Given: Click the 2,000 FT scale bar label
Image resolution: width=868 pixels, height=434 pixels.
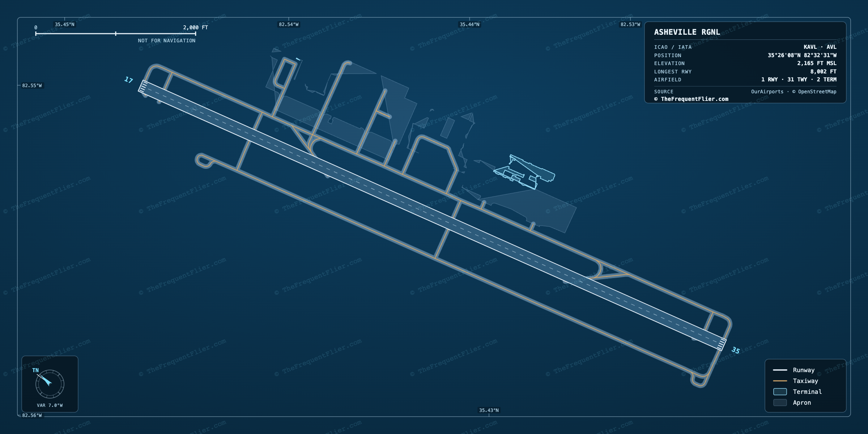Looking at the screenshot, I should point(195,27).
